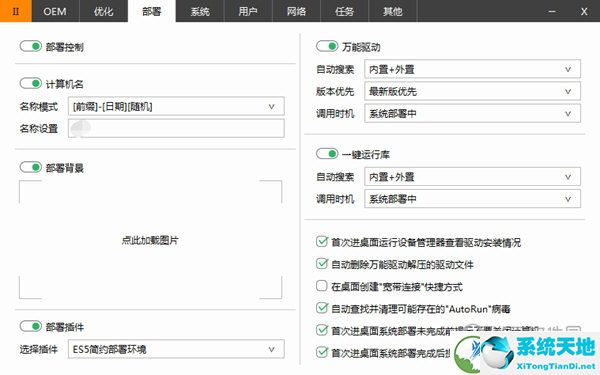Disable the 部署背景 switch
600x375 pixels.
[x=31, y=167]
